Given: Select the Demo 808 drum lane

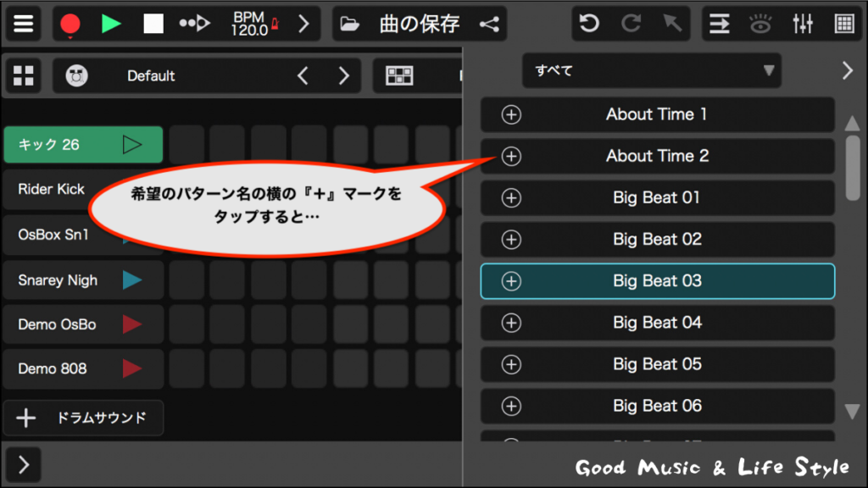Looking at the screenshot, I should 83,369.
